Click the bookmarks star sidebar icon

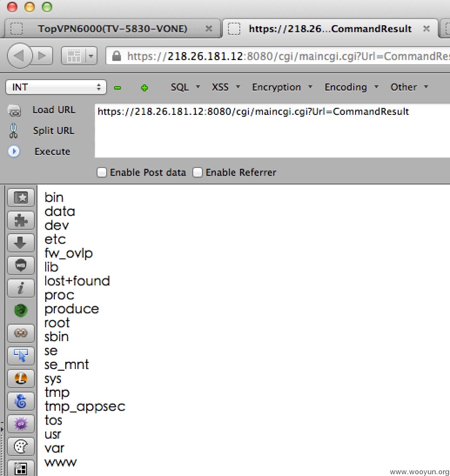20,198
